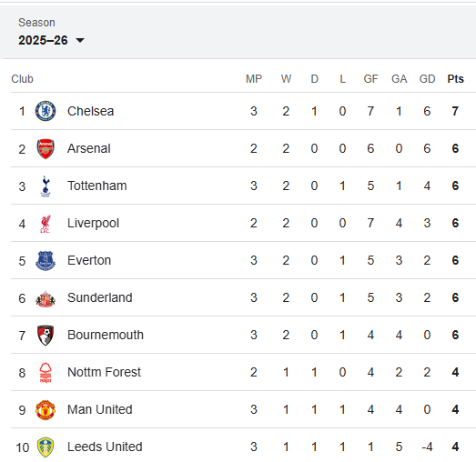Viewport: 476px width, 462px height.
Task: Click the GD column header
Action: pyautogui.click(x=427, y=79)
